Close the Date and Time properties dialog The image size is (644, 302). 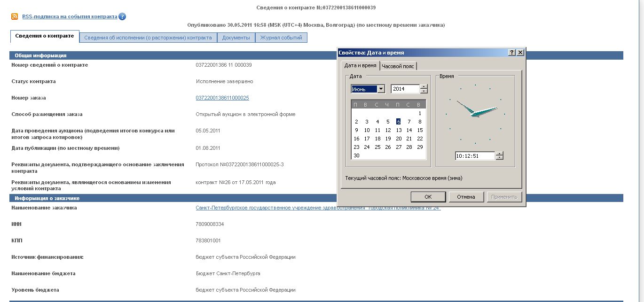[x=520, y=53]
